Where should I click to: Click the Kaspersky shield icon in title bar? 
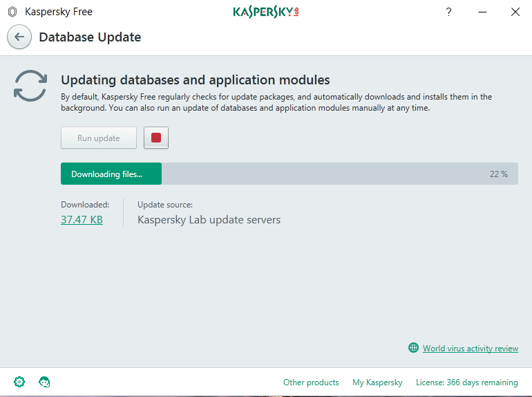tap(12, 12)
